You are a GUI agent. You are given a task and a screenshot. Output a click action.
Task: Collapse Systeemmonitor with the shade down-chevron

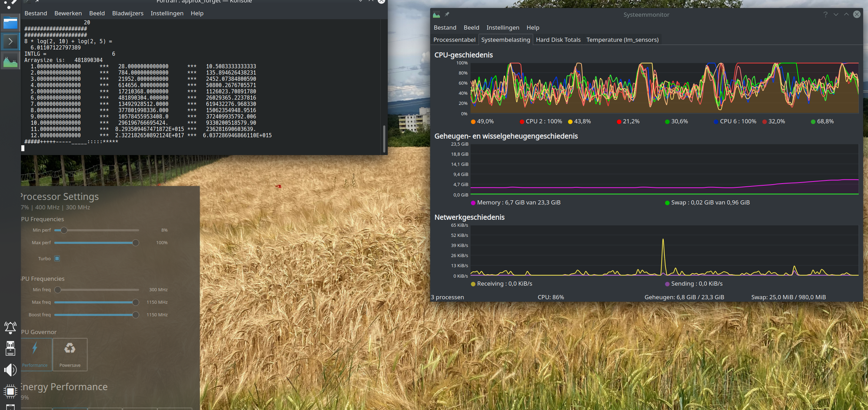pos(835,14)
